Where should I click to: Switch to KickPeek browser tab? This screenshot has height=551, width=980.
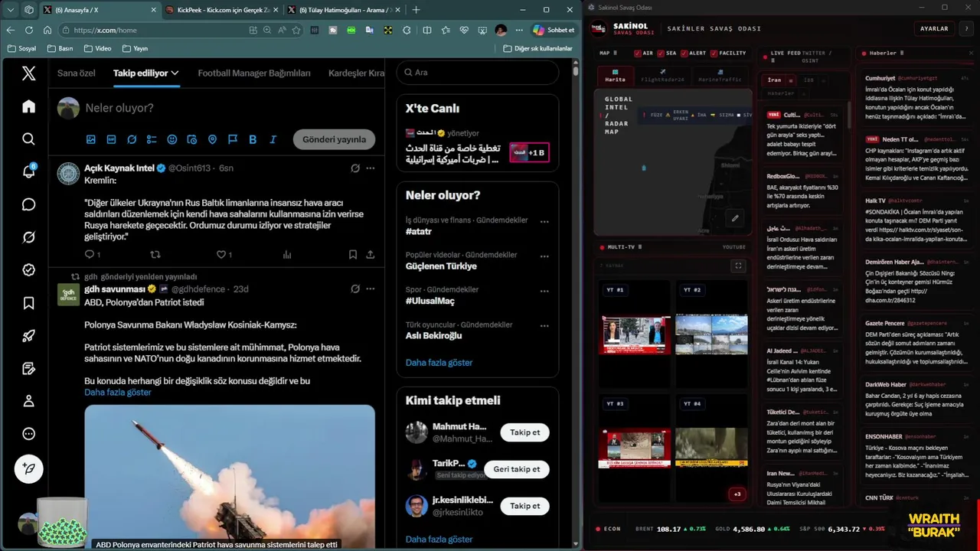pyautogui.click(x=221, y=10)
